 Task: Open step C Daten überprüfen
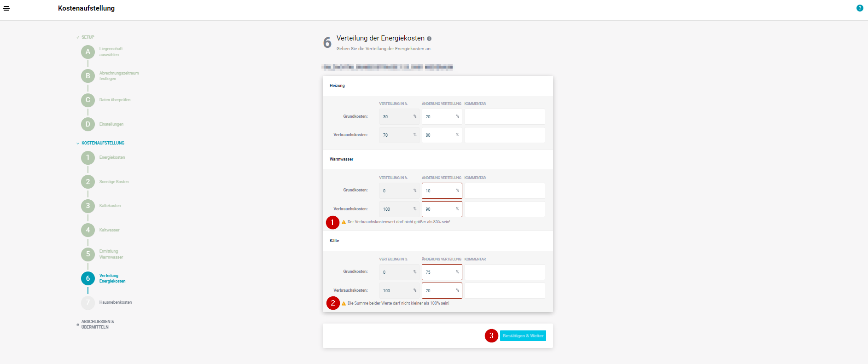tap(88, 100)
